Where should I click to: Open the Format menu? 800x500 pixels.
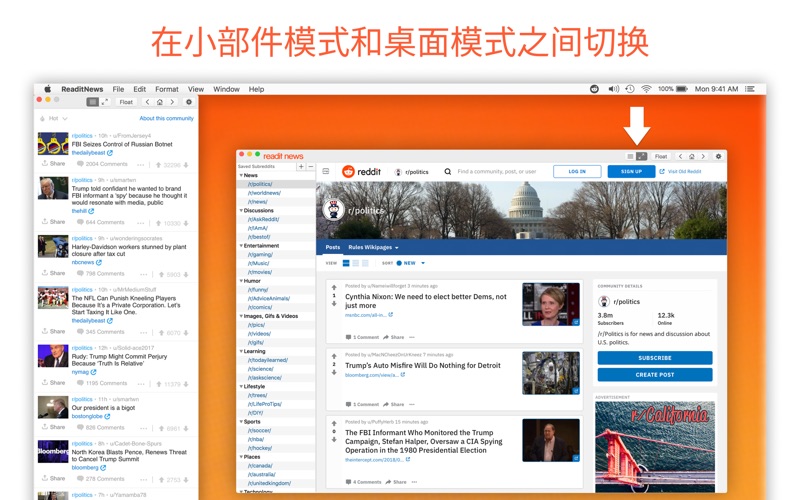coord(167,89)
